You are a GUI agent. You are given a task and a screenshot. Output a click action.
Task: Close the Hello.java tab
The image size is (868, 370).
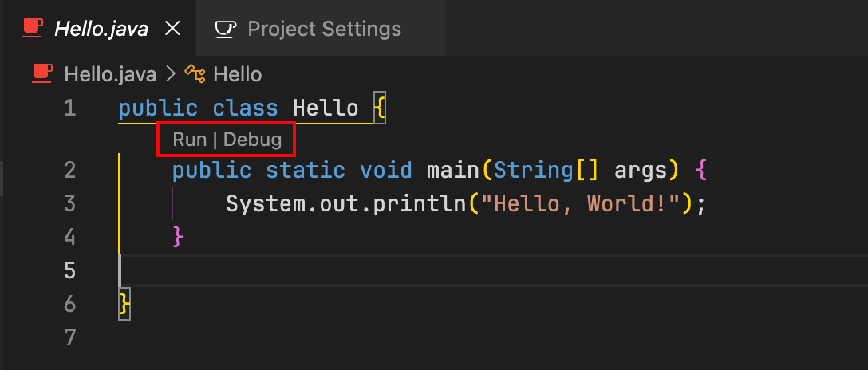pyautogui.click(x=172, y=29)
